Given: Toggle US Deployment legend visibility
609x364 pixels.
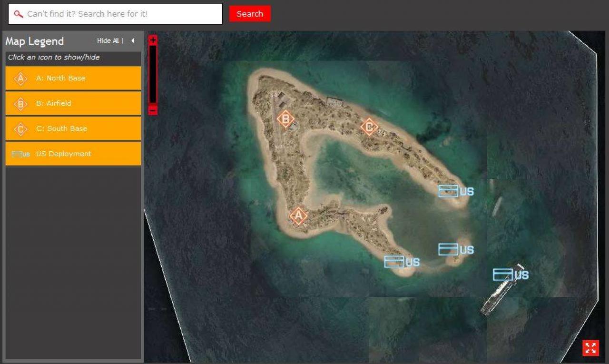Looking at the screenshot, I should 73,154.
